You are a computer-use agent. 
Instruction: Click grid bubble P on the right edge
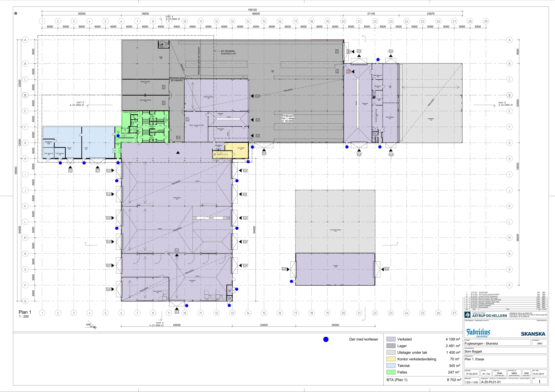click(x=509, y=285)
